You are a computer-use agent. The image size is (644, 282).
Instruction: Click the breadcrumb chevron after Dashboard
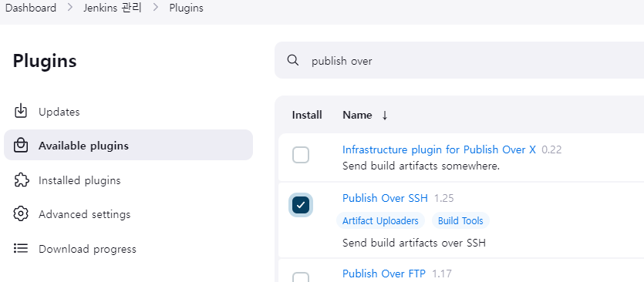tap(70, 8)
